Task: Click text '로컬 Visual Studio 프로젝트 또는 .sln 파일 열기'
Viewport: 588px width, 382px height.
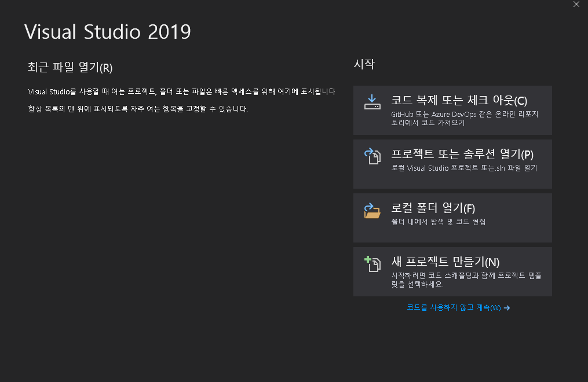Action: [464, 168]
